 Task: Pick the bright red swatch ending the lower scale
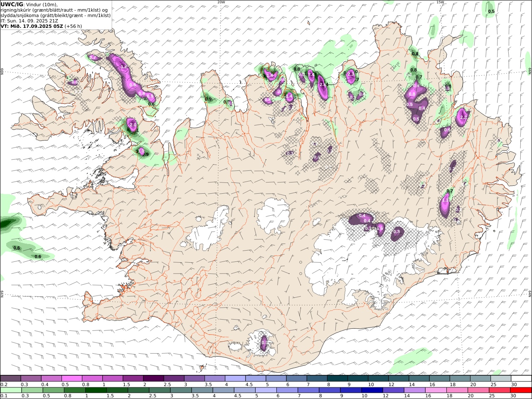tap(521, 390)
